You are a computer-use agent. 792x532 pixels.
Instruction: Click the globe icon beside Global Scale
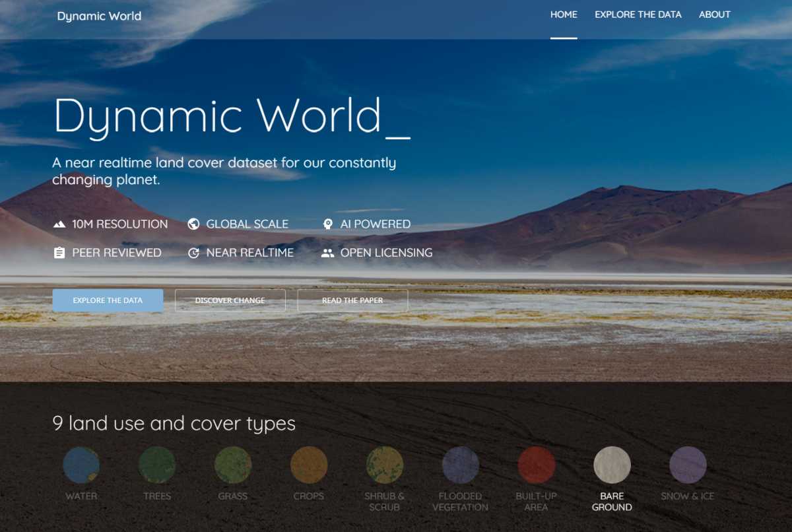coord(193,224)
